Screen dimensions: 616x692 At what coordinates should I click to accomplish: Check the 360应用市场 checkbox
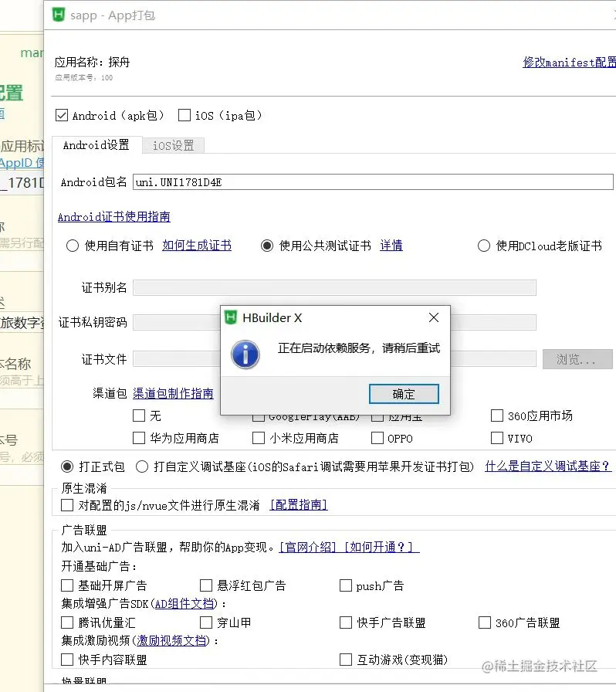[x=497, y=416]
